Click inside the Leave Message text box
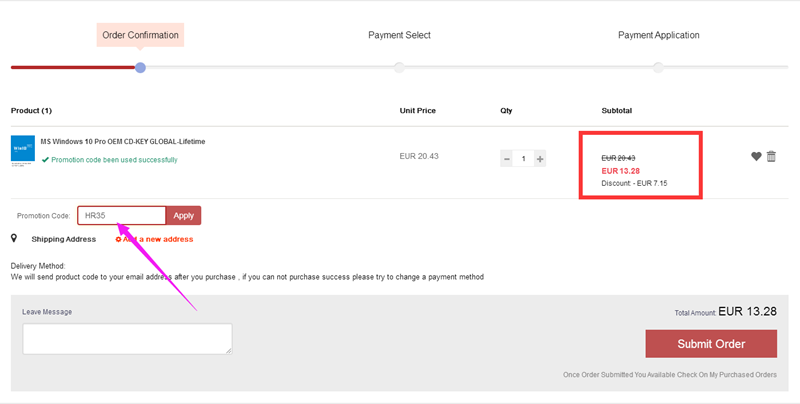The height and width of the screenshot is (404, 800). (127, 338)
